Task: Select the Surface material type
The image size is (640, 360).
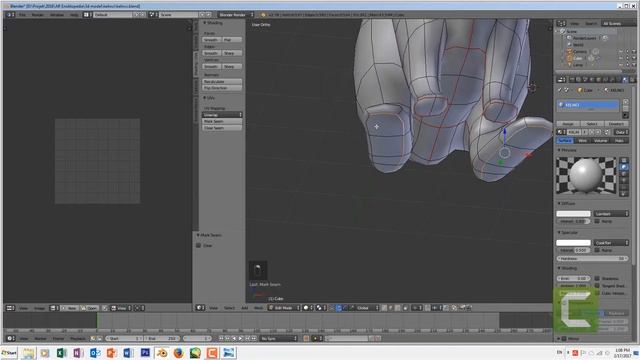Action: click(x=565, y=140)
